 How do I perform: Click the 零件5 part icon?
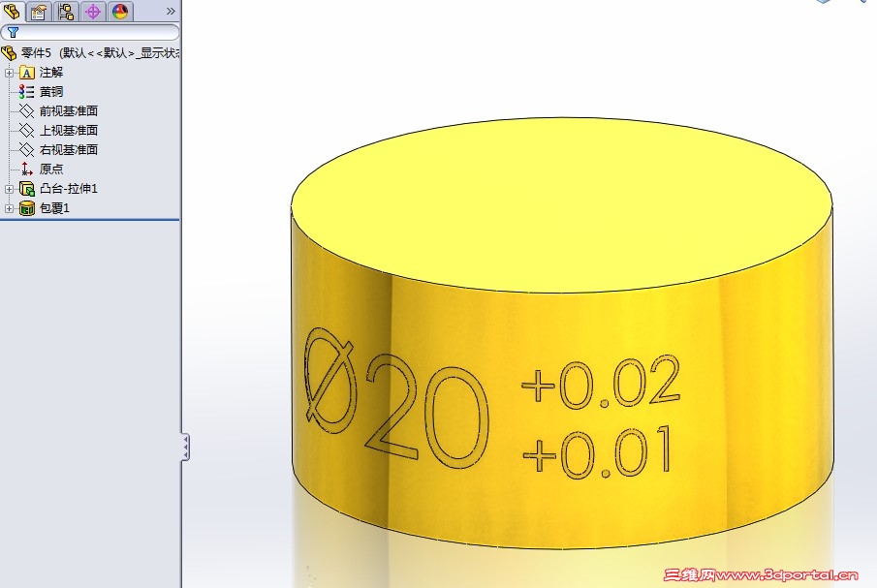9,53
